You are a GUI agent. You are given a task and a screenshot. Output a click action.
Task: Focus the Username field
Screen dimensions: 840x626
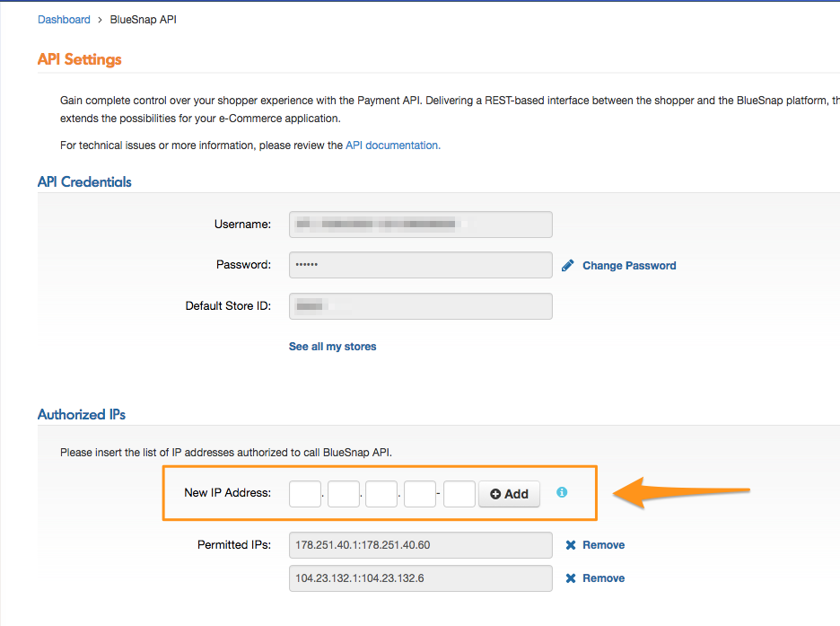[x=421, y=224]
